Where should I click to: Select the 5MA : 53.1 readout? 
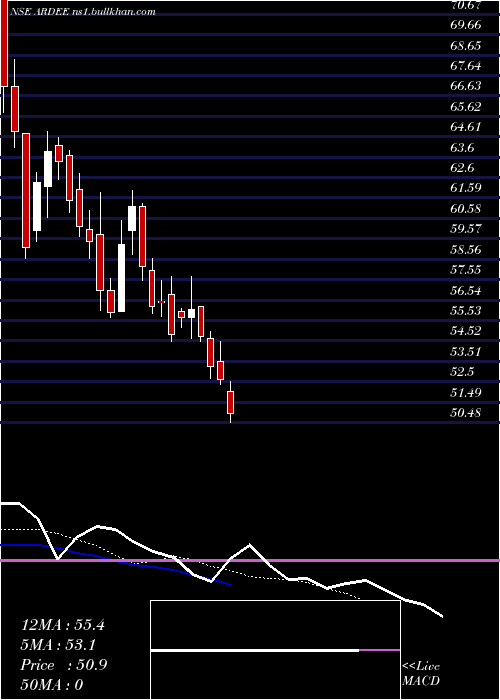point(59,645)
